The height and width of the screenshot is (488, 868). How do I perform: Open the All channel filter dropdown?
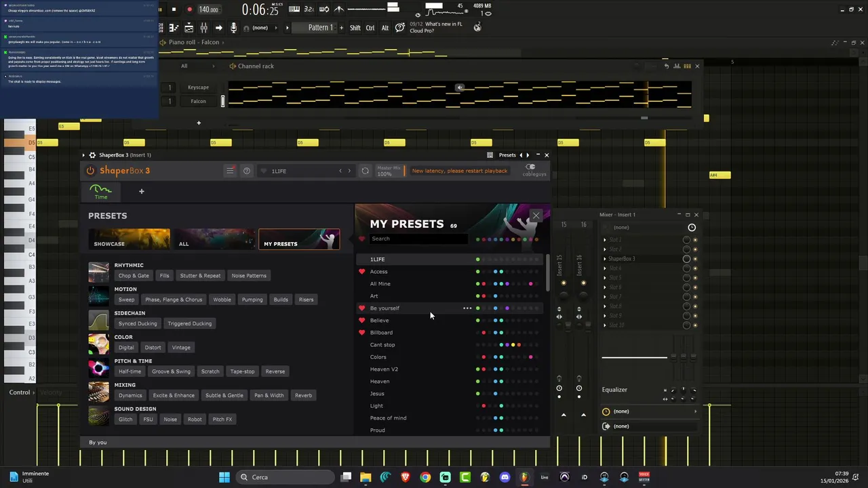(197, 66)
